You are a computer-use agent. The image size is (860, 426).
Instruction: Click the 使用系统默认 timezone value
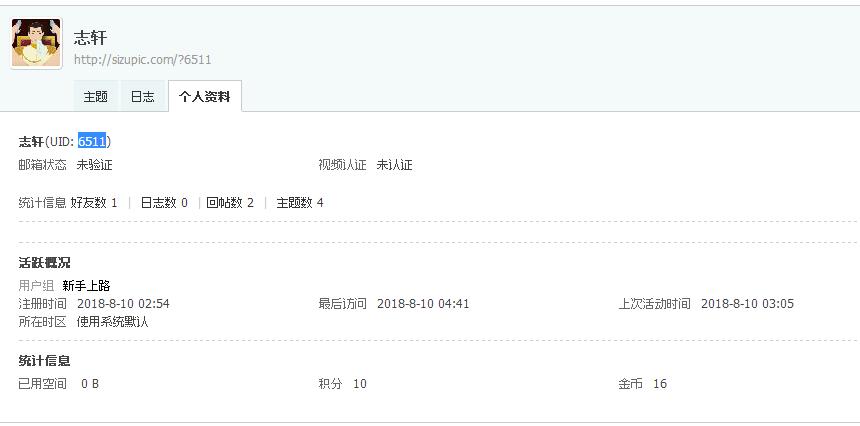coord(113,322)
